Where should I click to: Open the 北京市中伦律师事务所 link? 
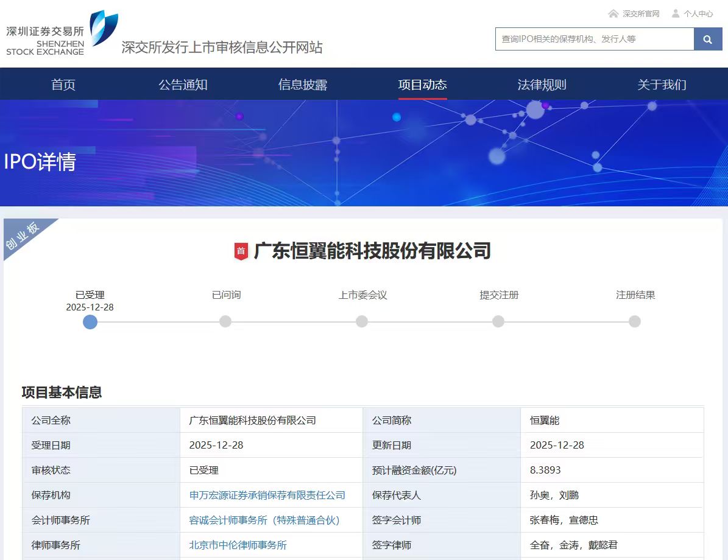[238, 545]
